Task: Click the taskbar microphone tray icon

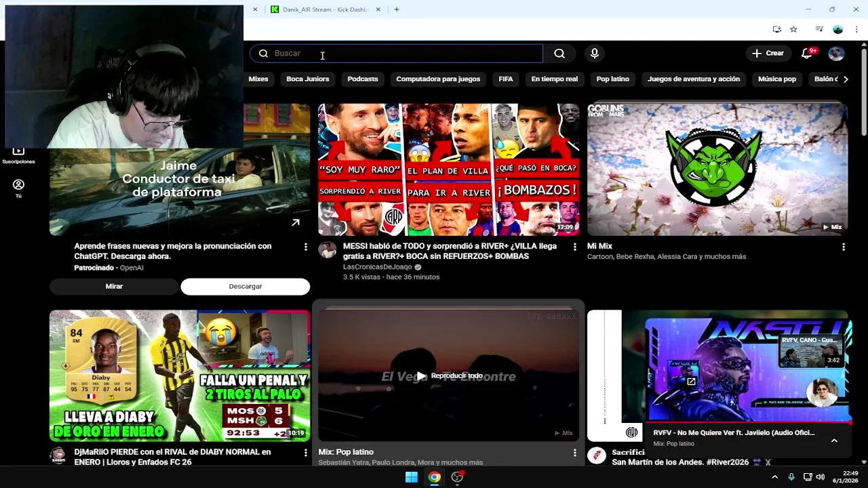Action: [x=791, y=477]
